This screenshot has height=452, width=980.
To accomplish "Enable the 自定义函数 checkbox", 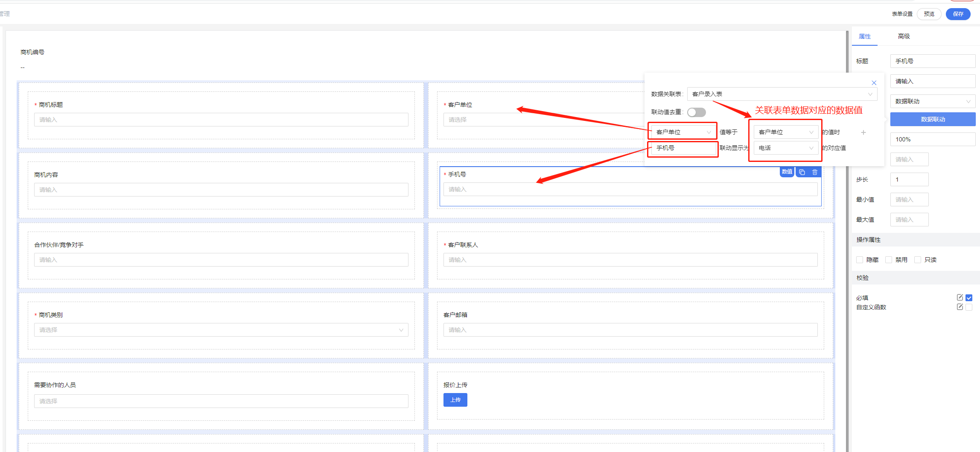I will click(969, 307).
